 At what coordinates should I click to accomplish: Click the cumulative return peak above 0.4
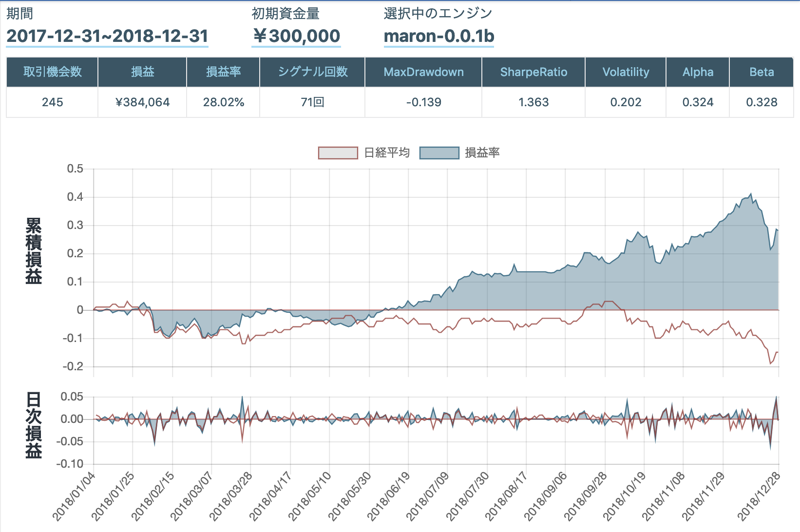(751, 194)
